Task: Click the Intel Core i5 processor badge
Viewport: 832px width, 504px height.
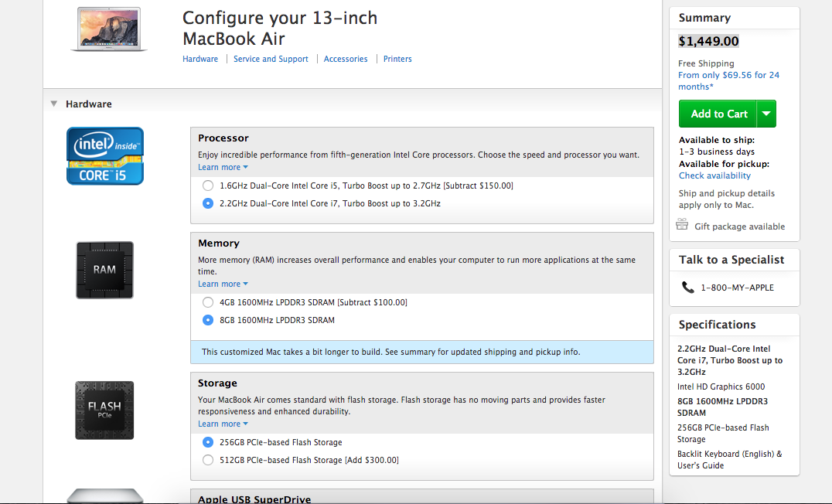Action: tap(105, 156)
